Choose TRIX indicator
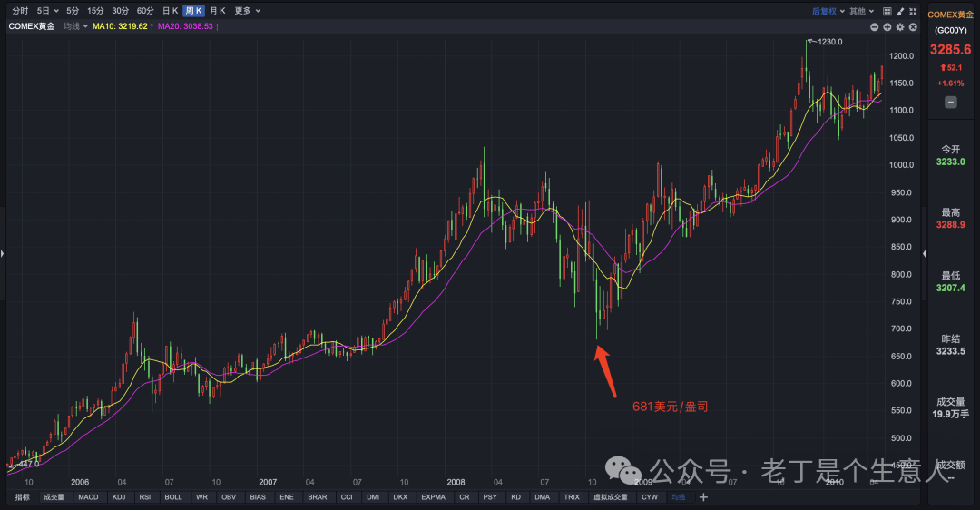 click(x=572, y=497)
